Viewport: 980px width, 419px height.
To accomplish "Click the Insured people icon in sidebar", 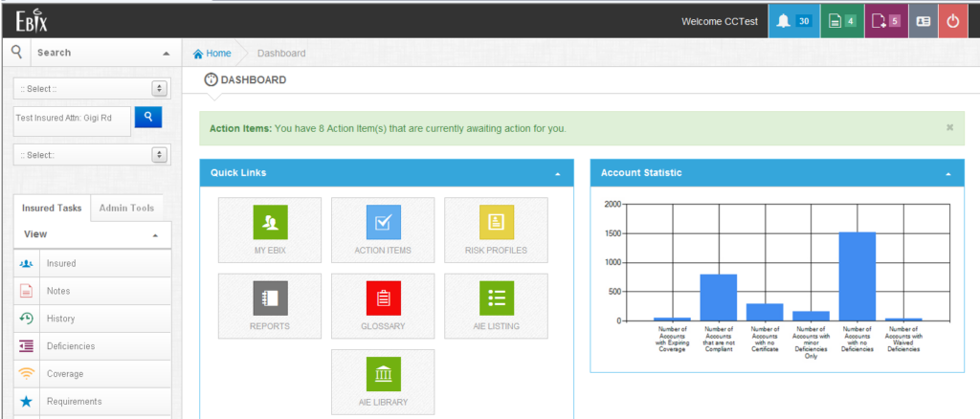I will coord(26,263).
